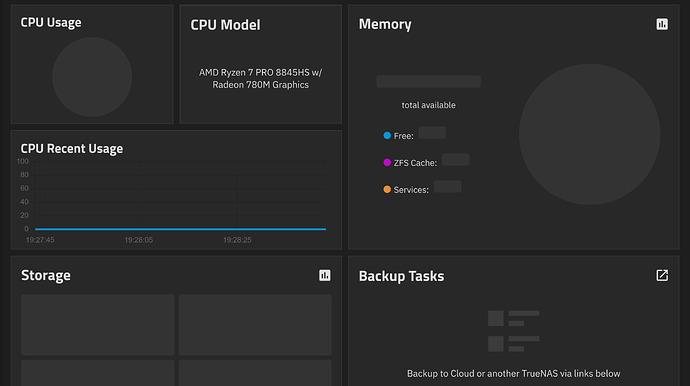Click the backup placeholder list icon
Image resolution: width=690 pixels, height=386 pixels.
514,331
